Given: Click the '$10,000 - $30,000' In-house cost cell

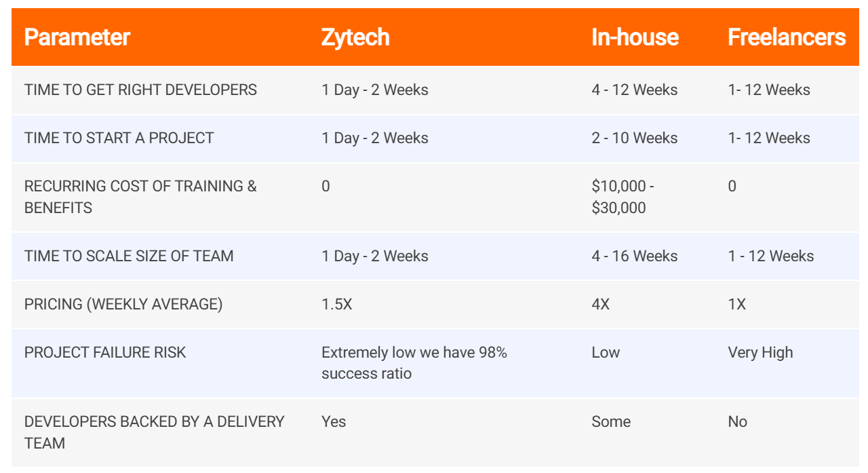Looking at the screenshot, I should [x=623, y=197].
